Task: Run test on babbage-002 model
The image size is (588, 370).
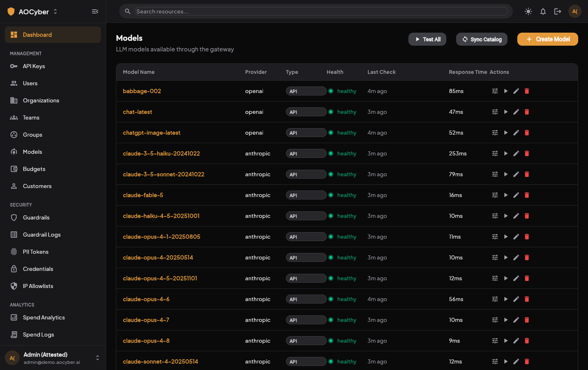Action: click(x=506, y=91)
